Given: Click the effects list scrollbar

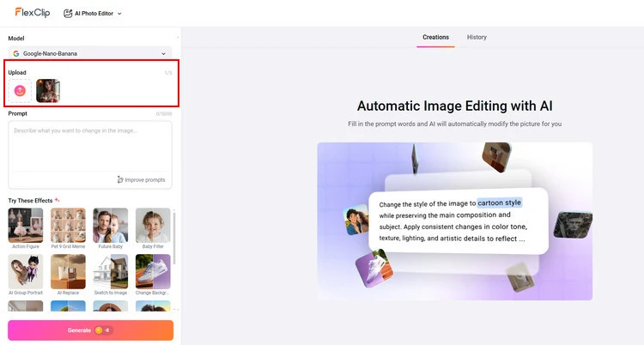Looking at the screenshot, I should [x=174, y=238].
